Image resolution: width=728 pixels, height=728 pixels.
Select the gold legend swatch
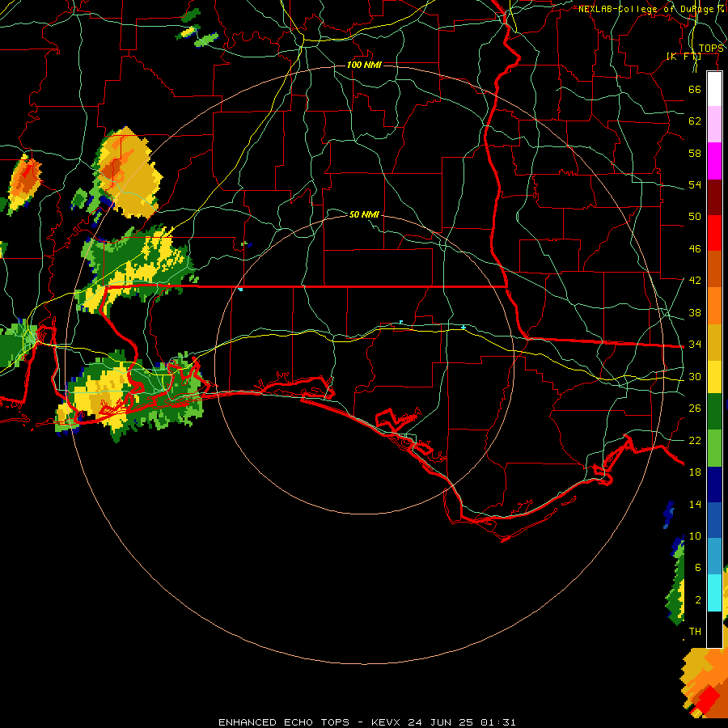pyautogui.click(x=714, y=342)
